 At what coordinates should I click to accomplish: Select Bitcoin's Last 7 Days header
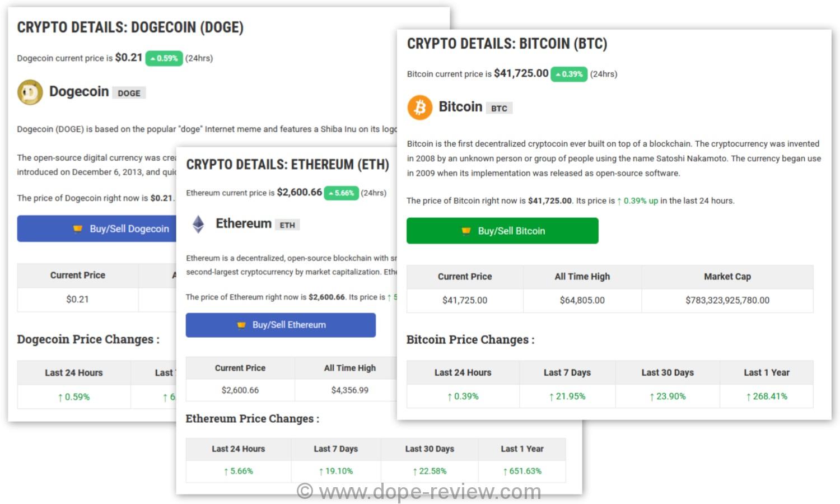(x=567, y=372)
